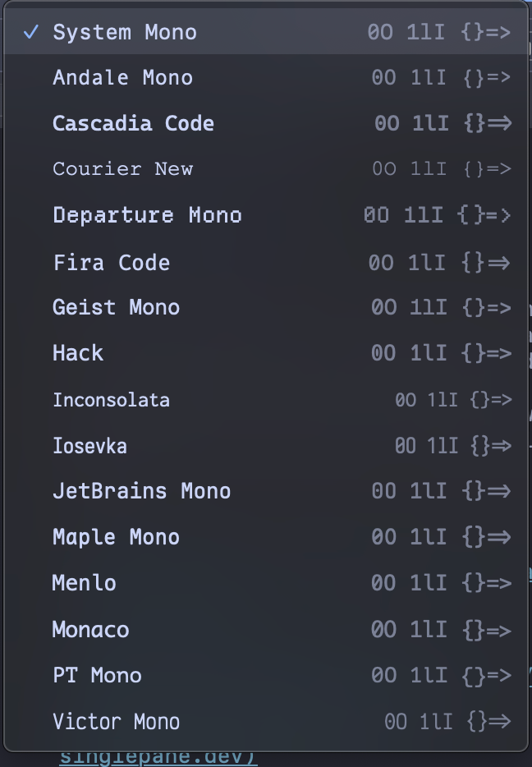
Task: Choose the Iosevka typeface
Action: point(89,446)
